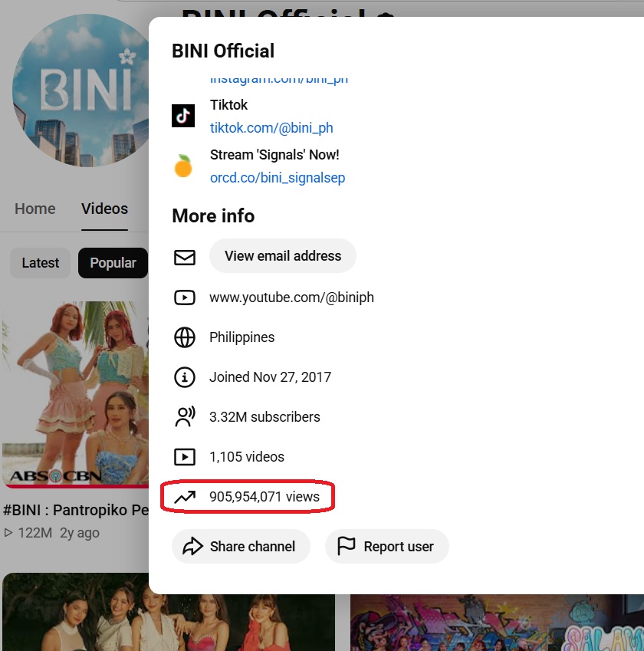Click the Philippines country text
Viewport: 644px width, 651px height.
242,337
